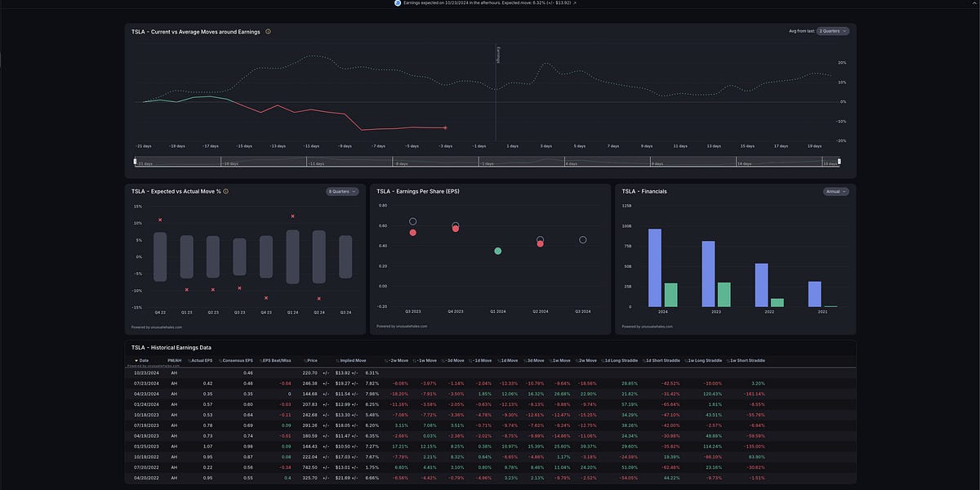Click the Q4 22 expected move bar
Image resolution: width=980 pixels, height=490 pixels.
(160, 257)
